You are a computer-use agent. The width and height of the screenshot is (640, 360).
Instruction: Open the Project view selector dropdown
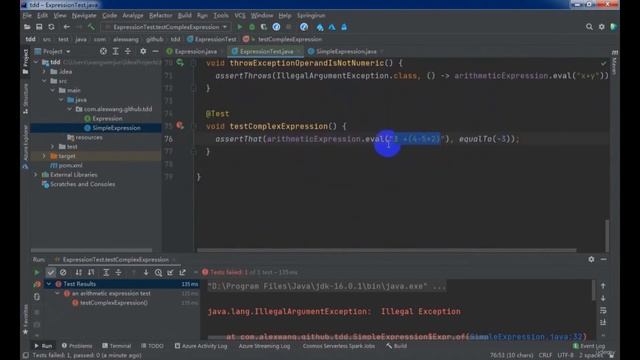coord(53,51)
